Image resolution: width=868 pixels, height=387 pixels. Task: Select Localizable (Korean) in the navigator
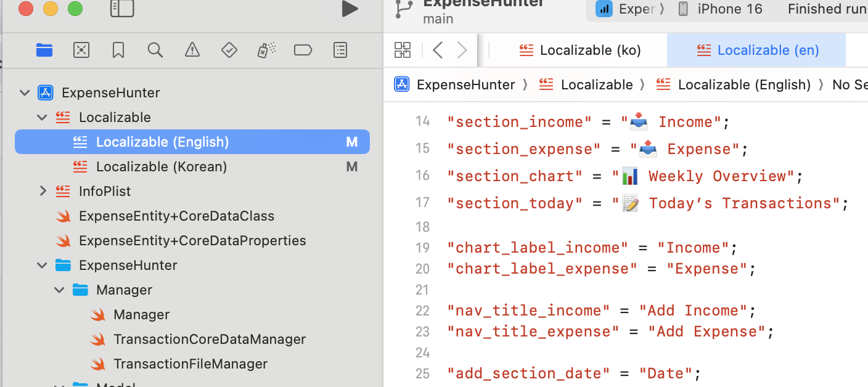click(192, 166)
